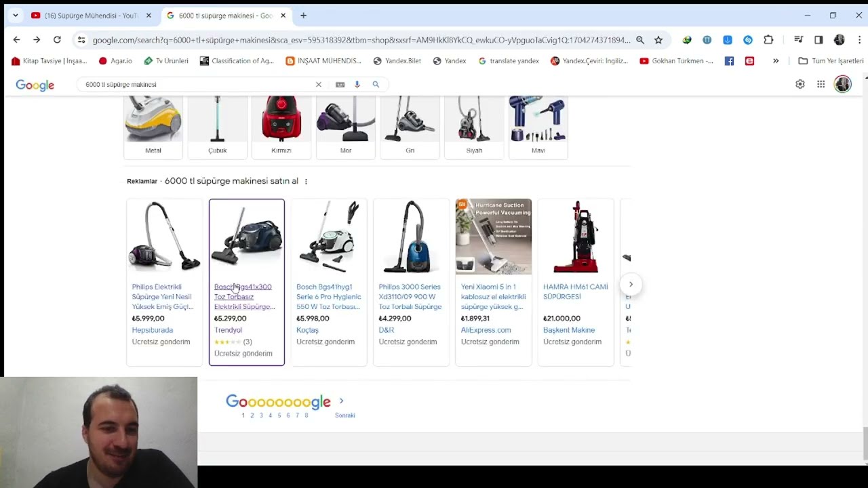The height and width of the screenshot is (488, 868).
Task: Open the Yandex.Bilet bookmark
Action: click(397, 61)
